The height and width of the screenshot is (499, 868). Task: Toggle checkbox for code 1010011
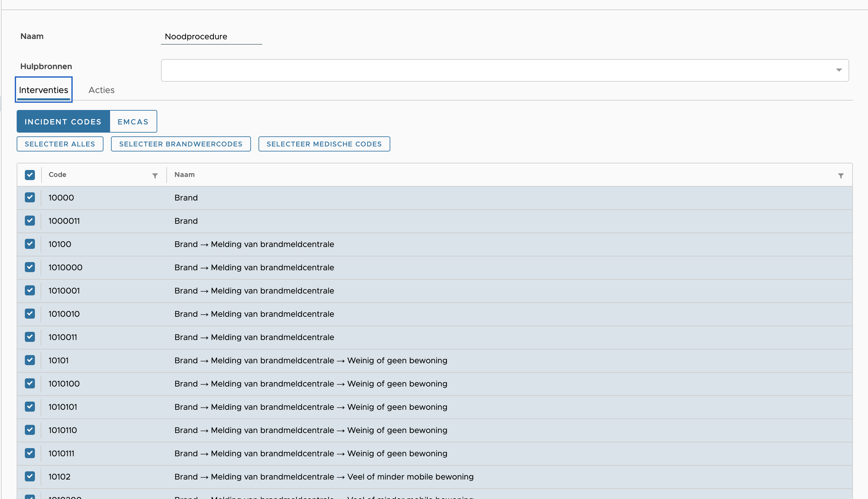point(30,337)
